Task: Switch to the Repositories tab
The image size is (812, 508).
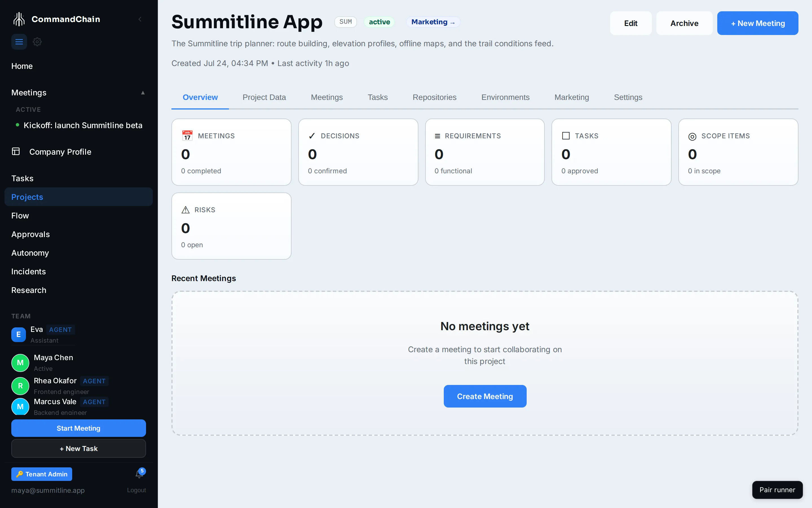Action: coord(434,97)
